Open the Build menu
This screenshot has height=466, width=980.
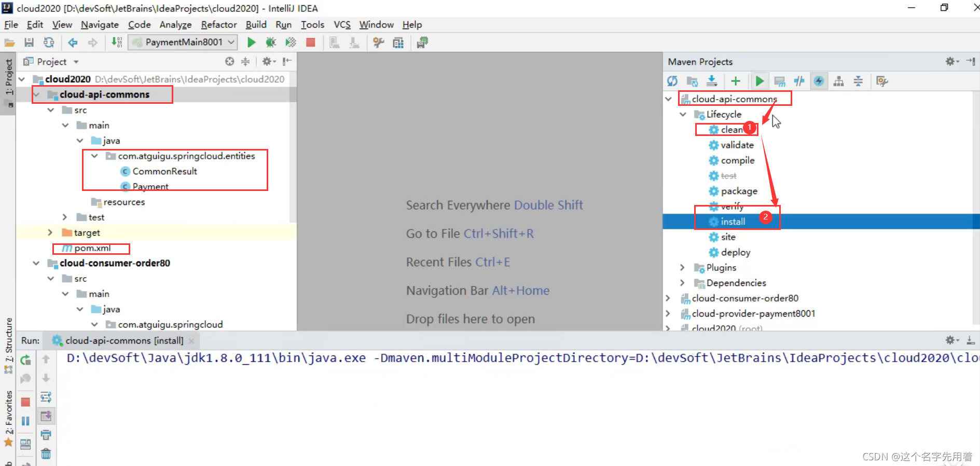[x=256, y=24]
